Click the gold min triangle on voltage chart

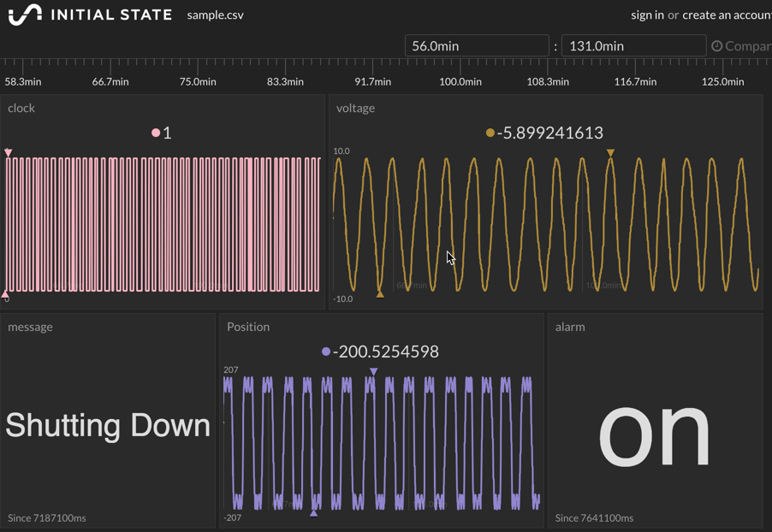(x=380, y=294)
